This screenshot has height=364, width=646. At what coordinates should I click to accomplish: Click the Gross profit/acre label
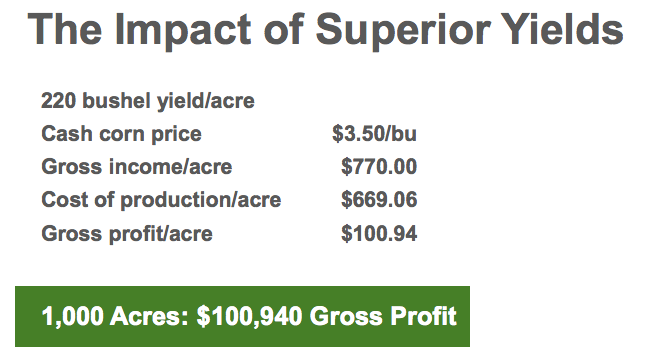[x=127, y=234]
